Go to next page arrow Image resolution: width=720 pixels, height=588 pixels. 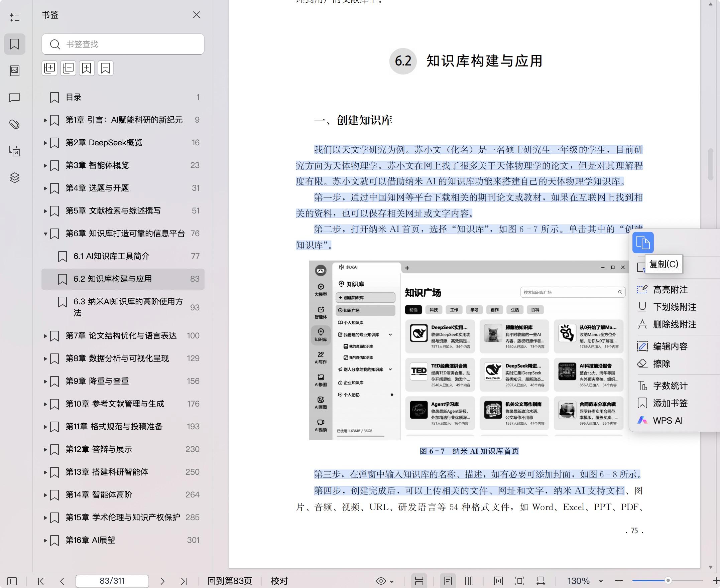click(162, 581)
